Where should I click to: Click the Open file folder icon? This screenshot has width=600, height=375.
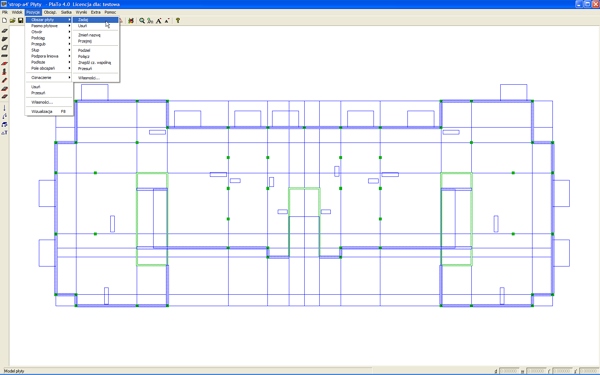[12, 20]
